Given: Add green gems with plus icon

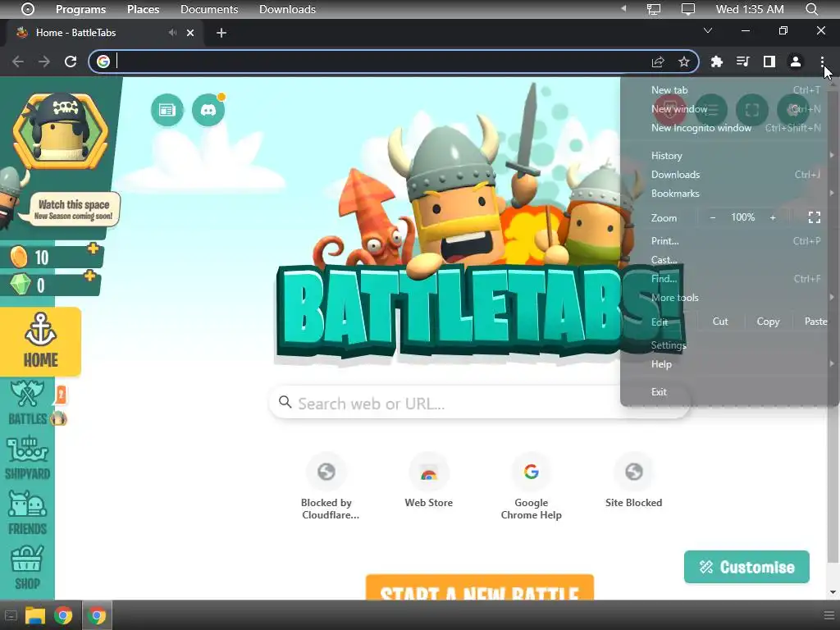Looking at the screenshot, I should pyautogui.click(x=89, y=276).
